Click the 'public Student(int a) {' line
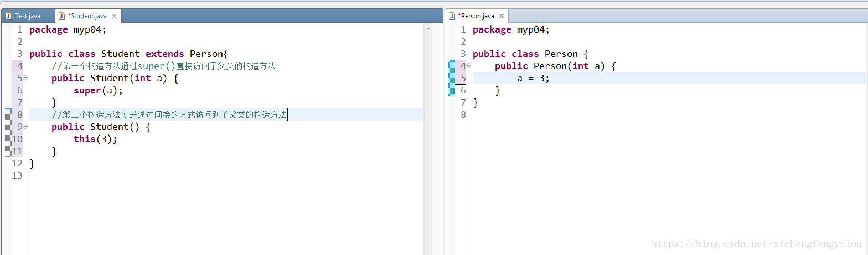This screenshot has height=255, width=868. coord(115,78)
